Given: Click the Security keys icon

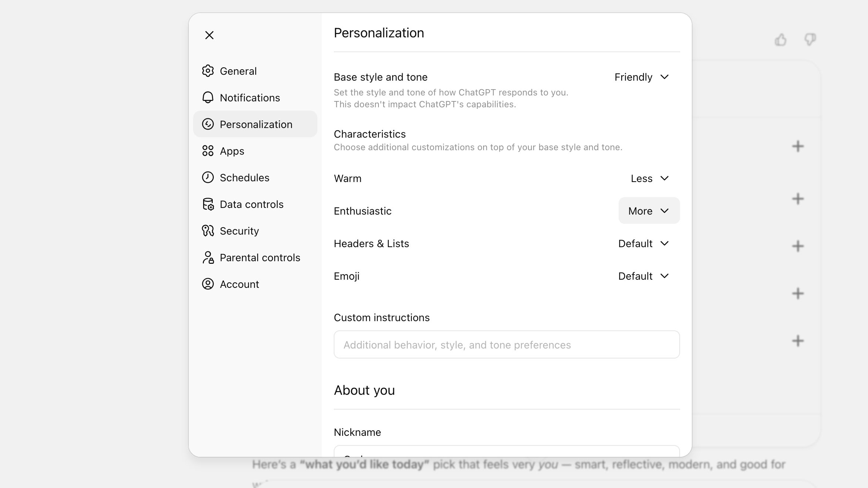Looking at the screenshot, I should pos(208,230).
